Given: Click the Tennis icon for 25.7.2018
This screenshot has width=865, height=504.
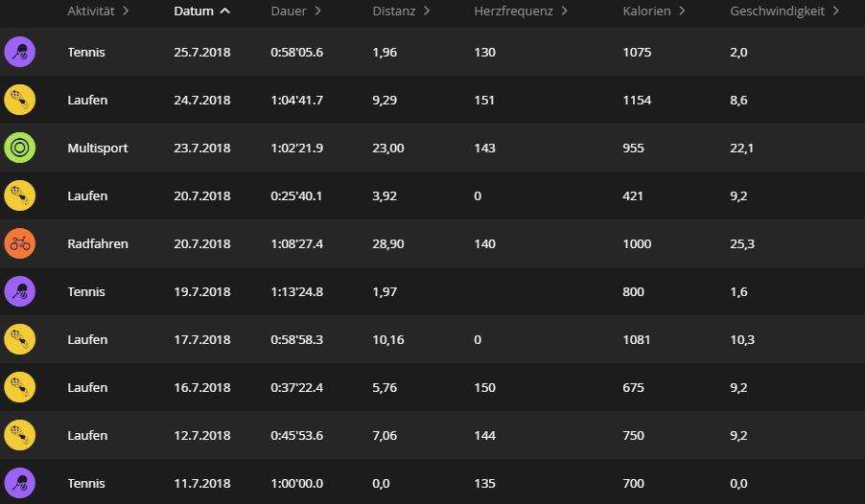Looking at the screenshot, I should (x=19, y=52).
